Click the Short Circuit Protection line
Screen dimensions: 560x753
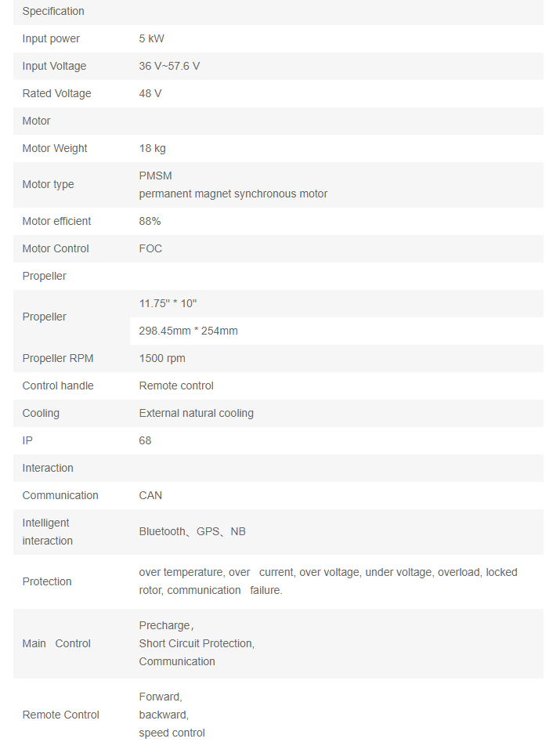coord(197,643)
